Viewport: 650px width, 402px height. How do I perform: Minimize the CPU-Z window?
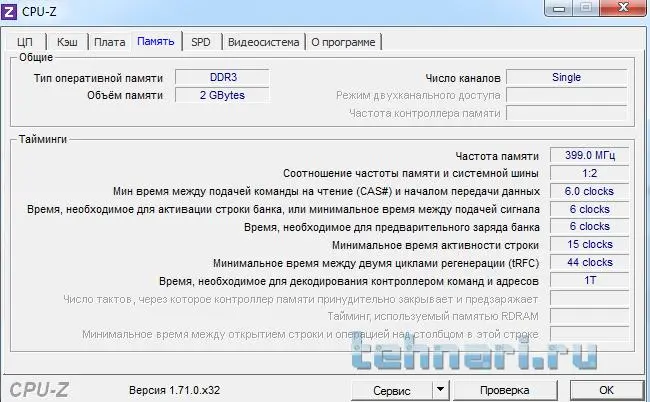560,8
